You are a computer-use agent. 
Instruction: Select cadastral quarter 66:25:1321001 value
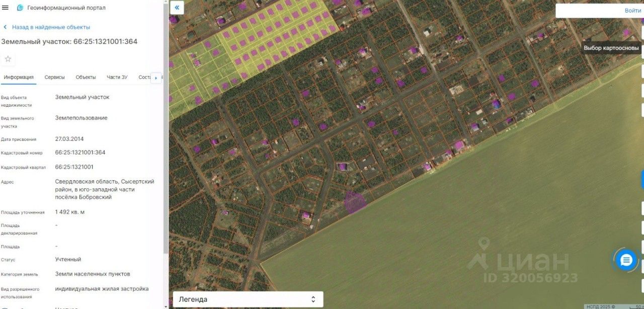(x=74, y=167)
